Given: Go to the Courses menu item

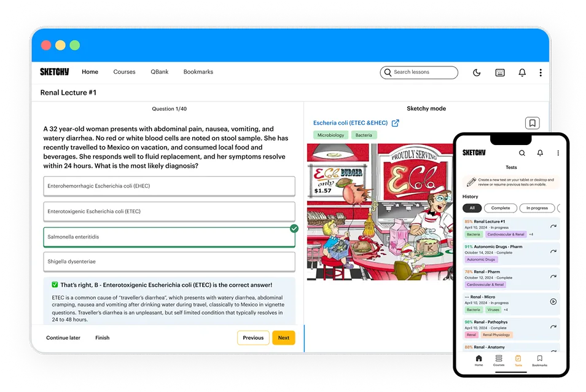Looking at the screenshot, I should click(x=124, y=72).
